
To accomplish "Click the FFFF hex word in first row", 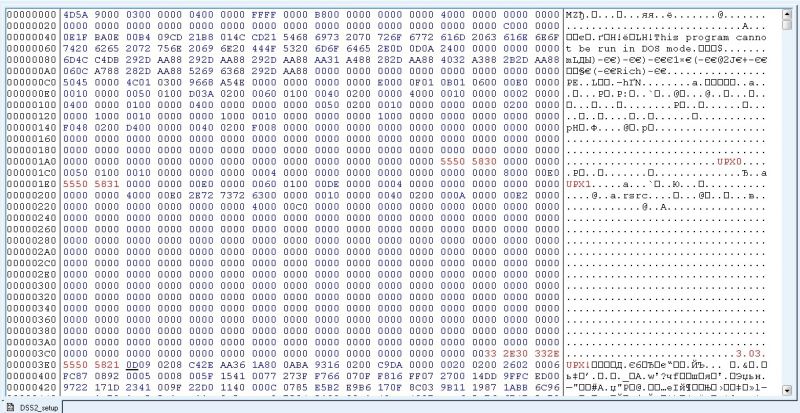I will pyautogui.click(x=264, y=15).
